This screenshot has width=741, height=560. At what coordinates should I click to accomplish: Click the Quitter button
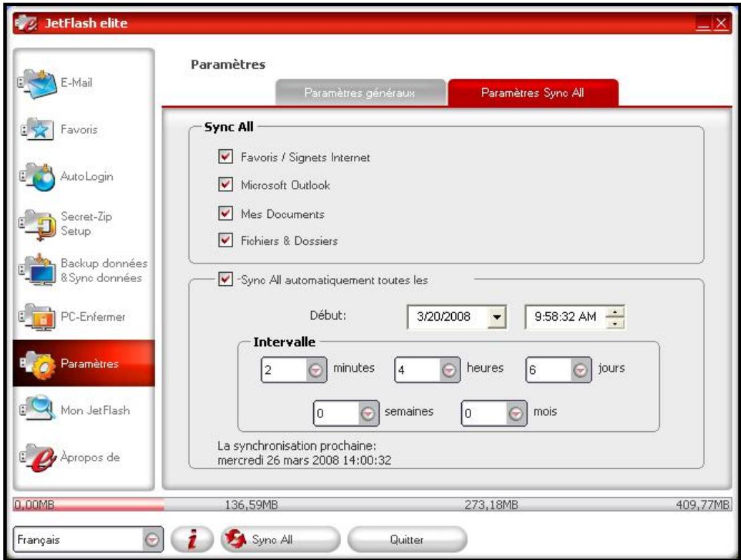[407, 539]
